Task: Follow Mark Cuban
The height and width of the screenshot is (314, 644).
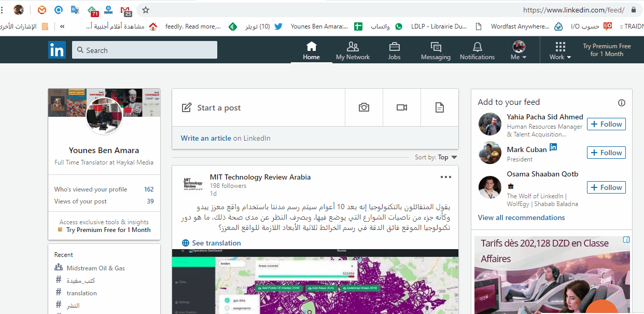Action: [x=606, y=153]
